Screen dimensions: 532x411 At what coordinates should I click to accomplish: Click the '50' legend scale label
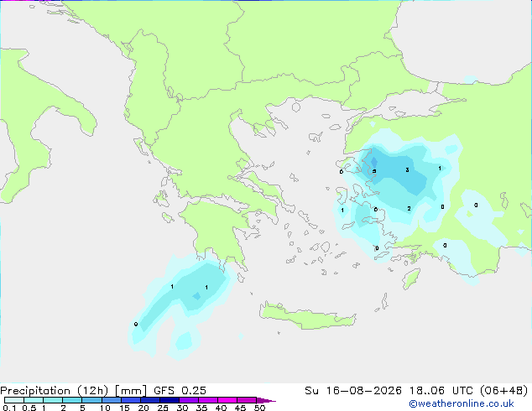point(259,408)
